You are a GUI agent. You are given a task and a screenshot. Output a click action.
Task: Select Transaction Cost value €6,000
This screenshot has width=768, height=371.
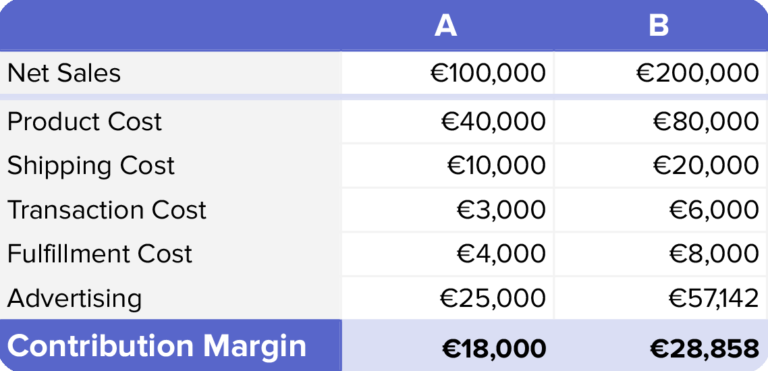click(714, 210)
